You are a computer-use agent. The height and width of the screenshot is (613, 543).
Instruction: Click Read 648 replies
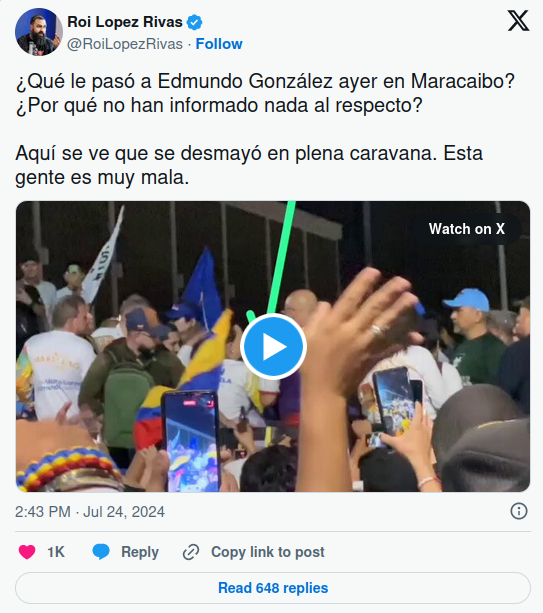(273, 588)
